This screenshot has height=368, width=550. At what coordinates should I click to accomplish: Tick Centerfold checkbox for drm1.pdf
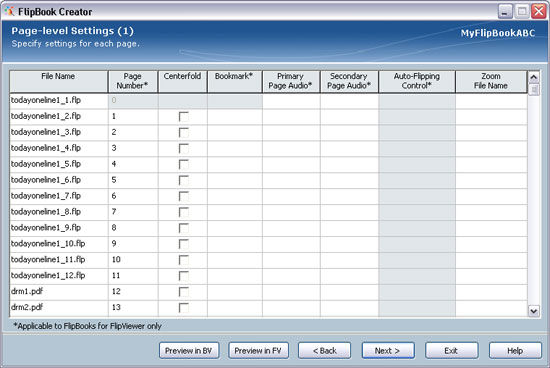coord(183,292)
